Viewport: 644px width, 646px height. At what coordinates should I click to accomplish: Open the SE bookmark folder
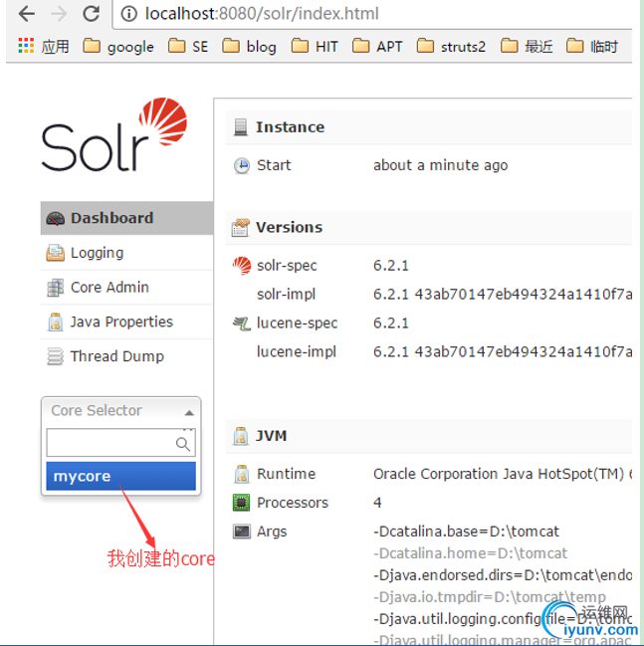pyautogui.click(x=188, y=46)
